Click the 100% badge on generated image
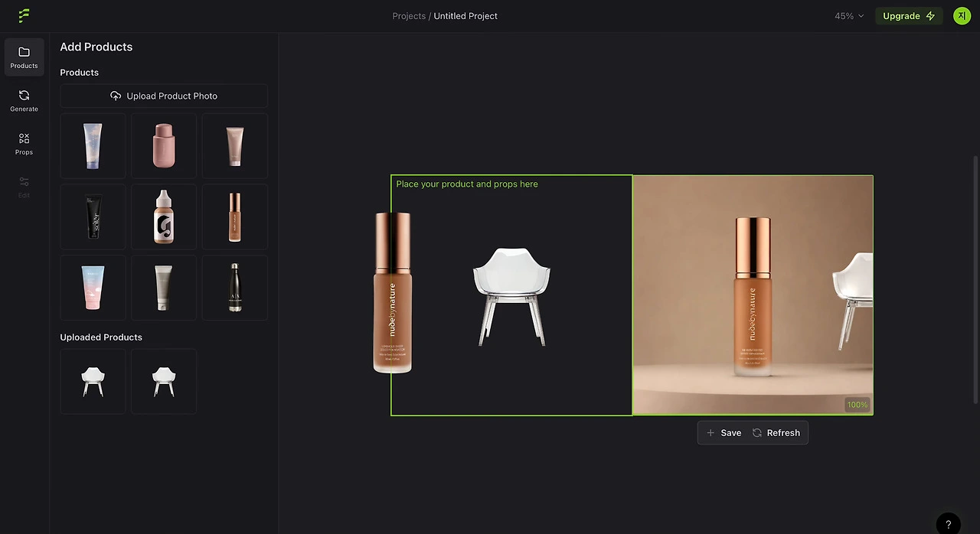The image size is (980, 534). (x=857, y=405)
